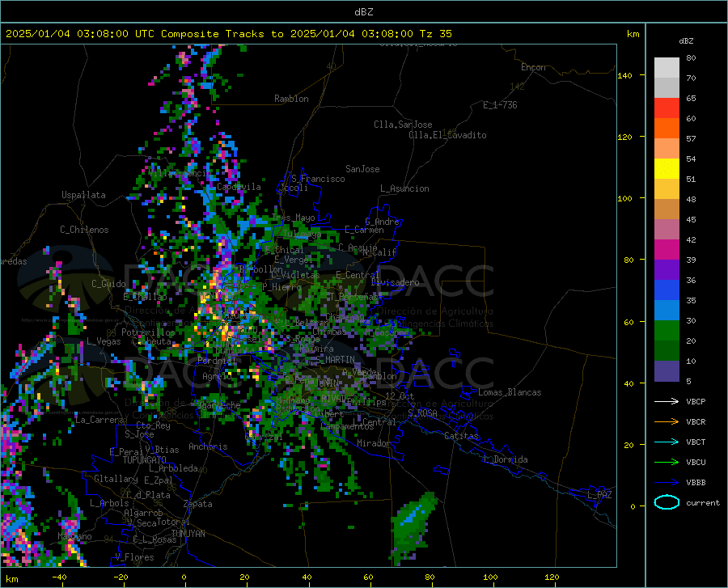Click the 'Anchoris' map label
The height and width of the screenshot is (588, 728).
tap(208, 446)
